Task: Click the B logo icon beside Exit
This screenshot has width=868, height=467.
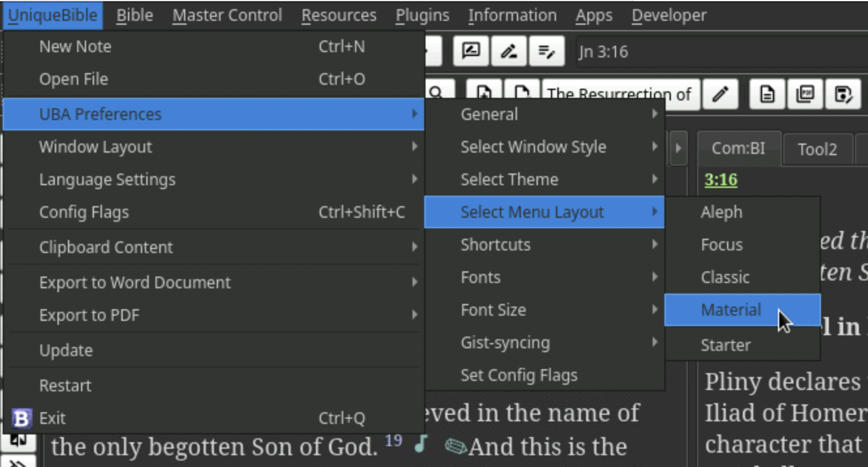Action: [x=22, y=418]
